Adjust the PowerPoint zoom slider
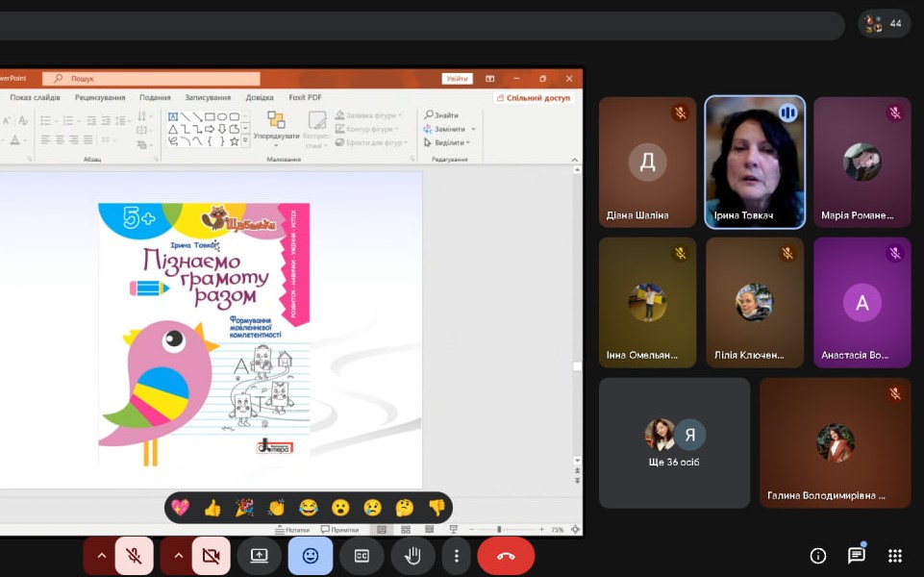924x577 pixels. (498, 530)
